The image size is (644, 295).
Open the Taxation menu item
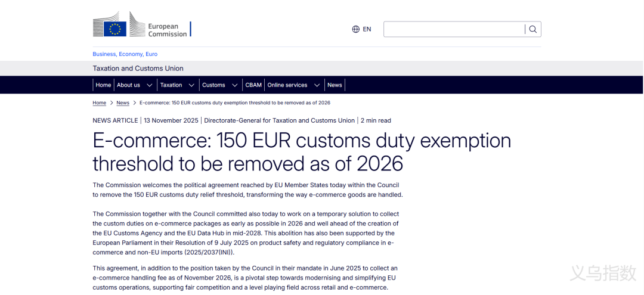[171, 85]
